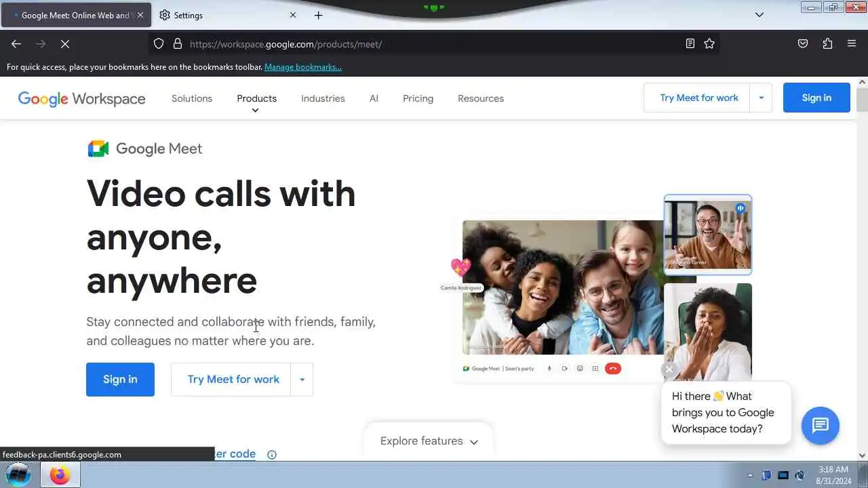Expand hero Try Meet for work dropdown arrow
Image resolution: width=868 pixels, height=488 pixels.
(302, 380)
